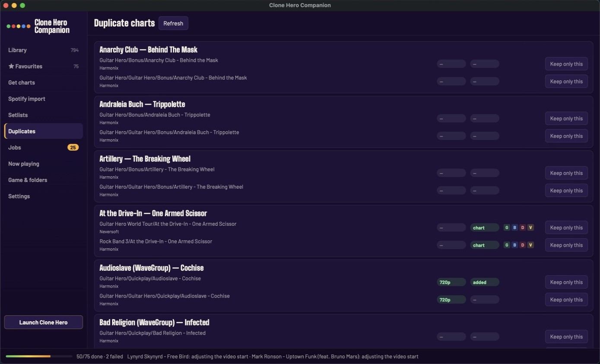
Task: Click the 'Bad Religion (WaveGroup) — Infected' heading
Action: click(x=154, y=322)
